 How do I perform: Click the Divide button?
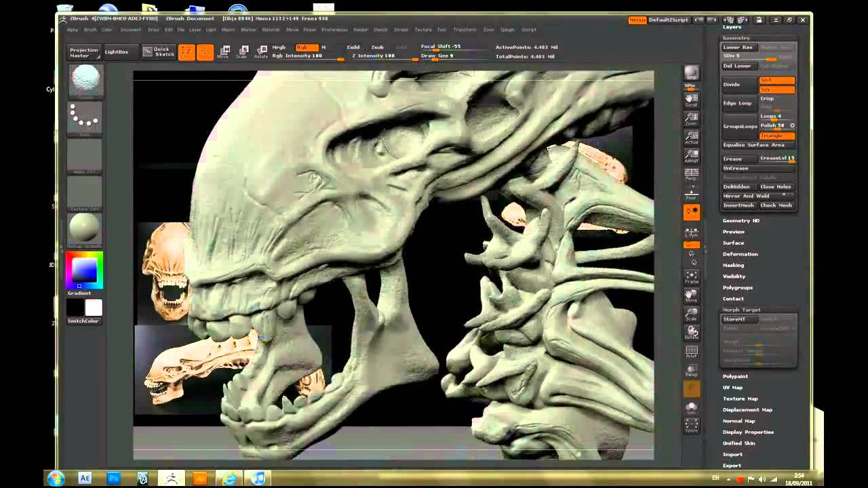click(x=739, y=85)
